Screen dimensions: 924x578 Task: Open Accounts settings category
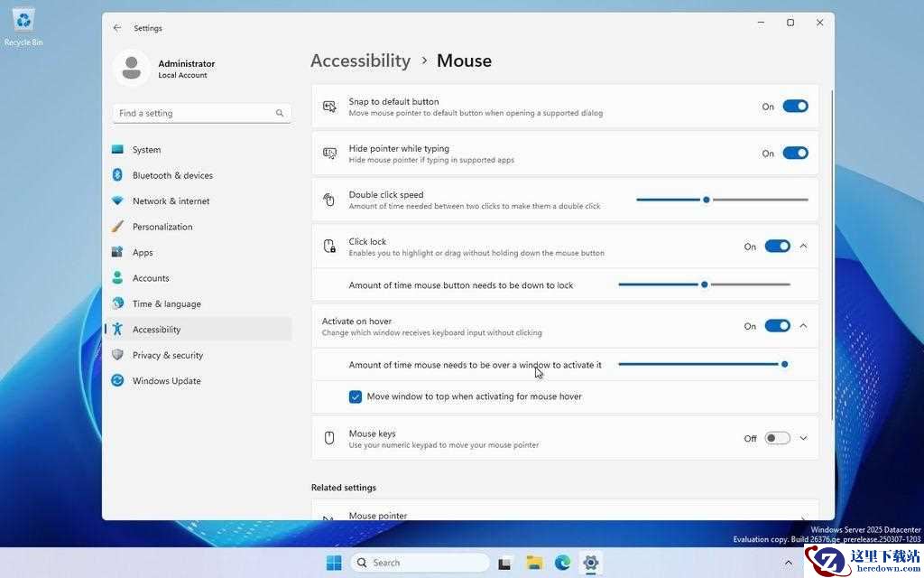[199, 278]
